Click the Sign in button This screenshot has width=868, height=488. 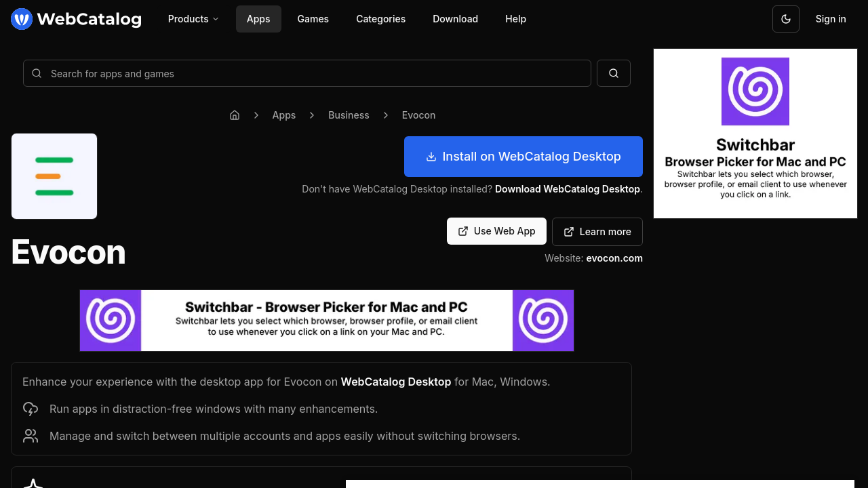coord(831,19)
